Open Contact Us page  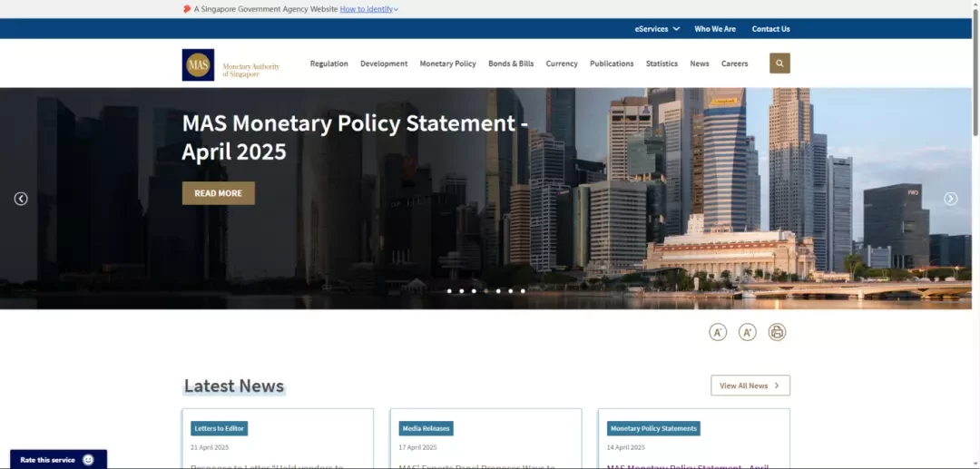click(770, 29)
